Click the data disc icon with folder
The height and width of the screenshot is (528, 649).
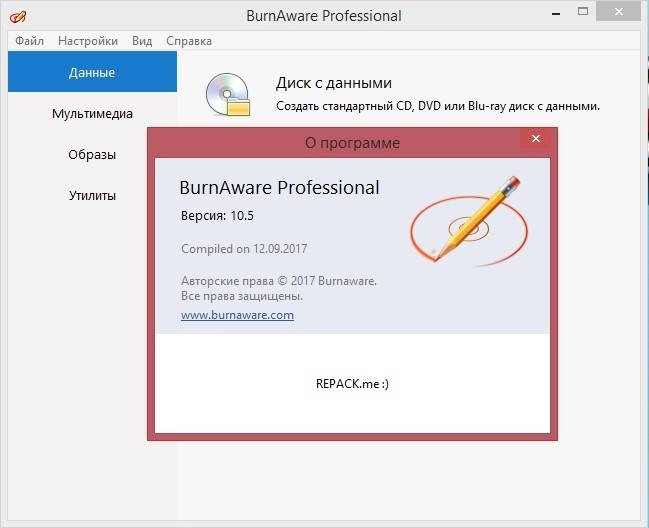click(x=228, y=94)
